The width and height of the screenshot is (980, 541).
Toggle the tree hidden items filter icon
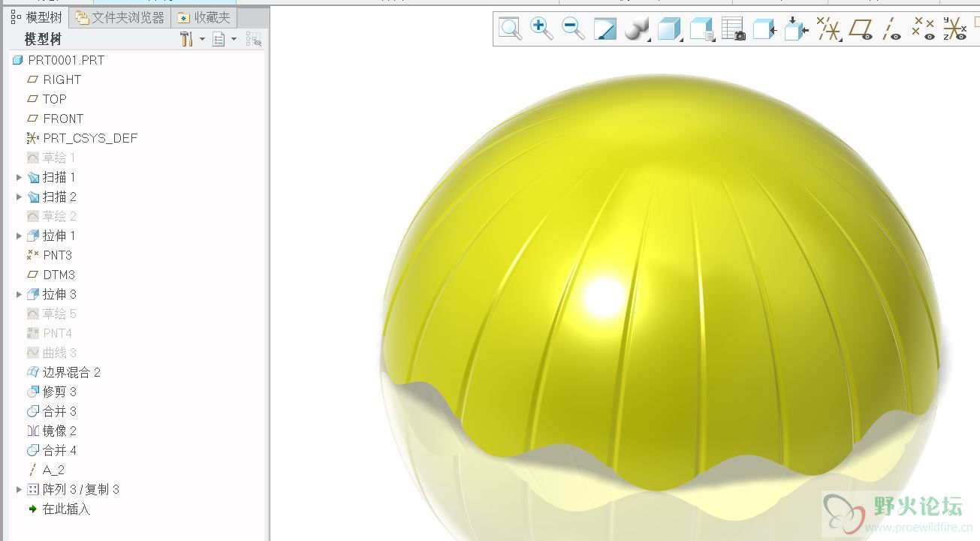point(254,39)
